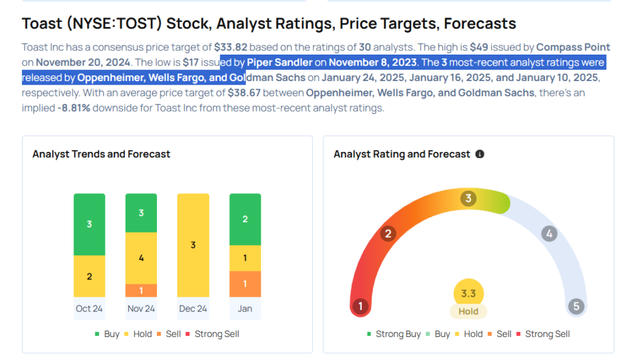This screenshot has width=643, height=364.
Task: Click the yellow 3.3 rating circle
Action: [x=468, y=293]
